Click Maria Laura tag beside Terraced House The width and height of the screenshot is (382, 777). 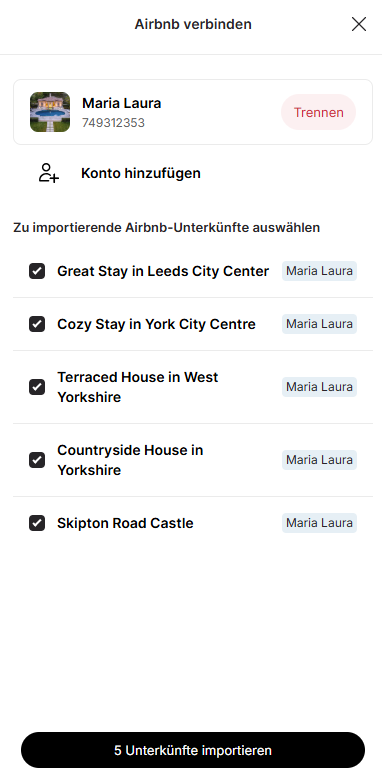[320, 387]
